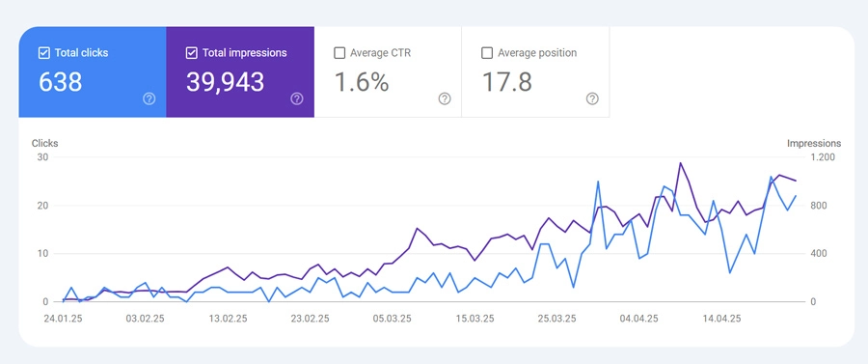The width and height of the screenshot is (868, 364).
Task: Click the 1.6% average CTR value
Action: 362,82
